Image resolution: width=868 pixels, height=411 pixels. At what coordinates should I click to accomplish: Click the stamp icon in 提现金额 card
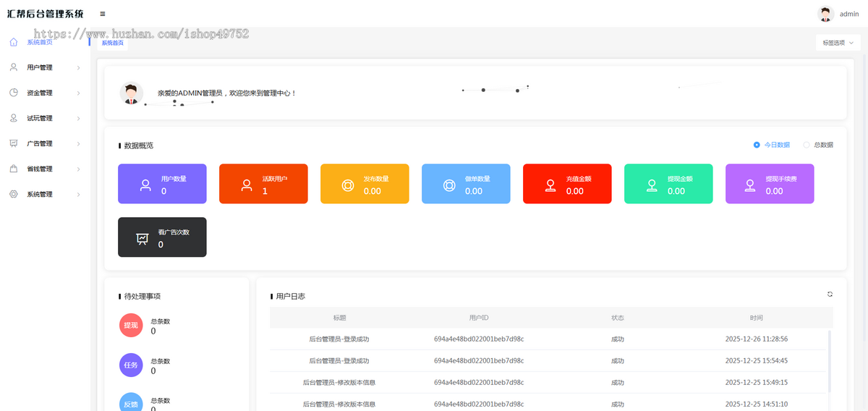652,185
